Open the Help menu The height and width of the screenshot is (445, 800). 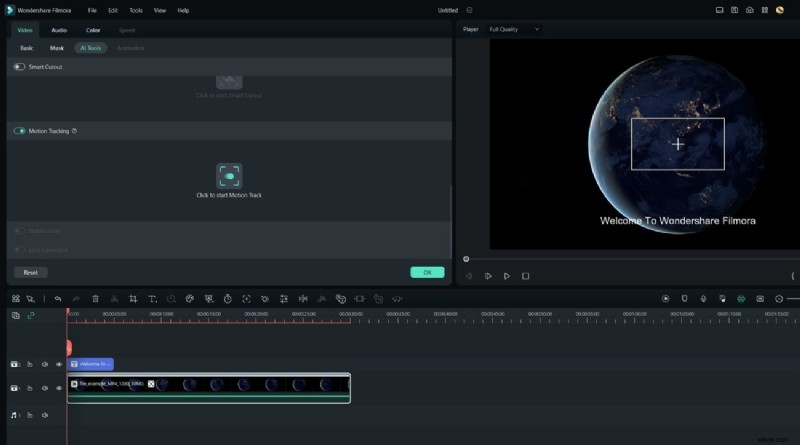tap(183, 10)
